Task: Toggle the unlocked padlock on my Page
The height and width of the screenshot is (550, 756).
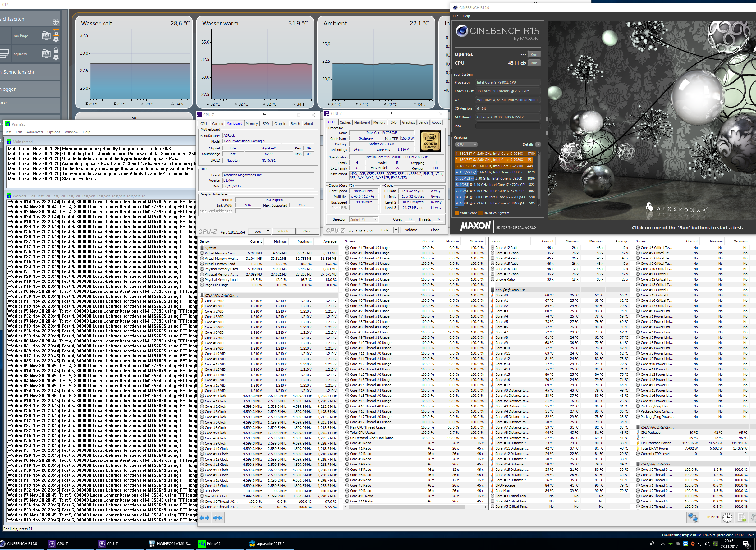Action: click(x=56, y=32)
